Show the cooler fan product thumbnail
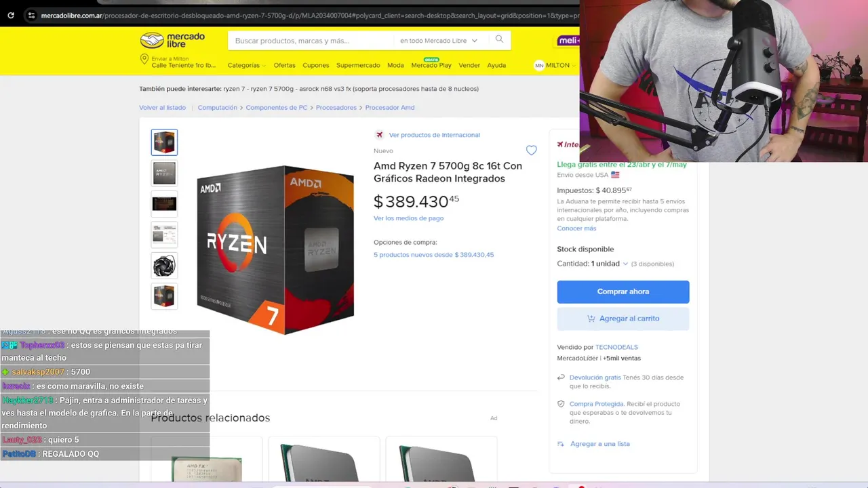Screen dimensions: 868x488 (x=164, y=266)
